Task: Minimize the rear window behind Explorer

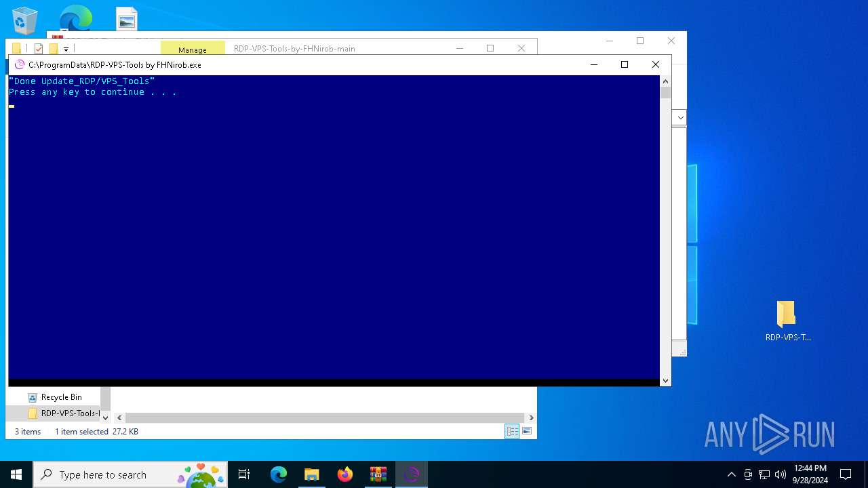Action: click(609, 41)
